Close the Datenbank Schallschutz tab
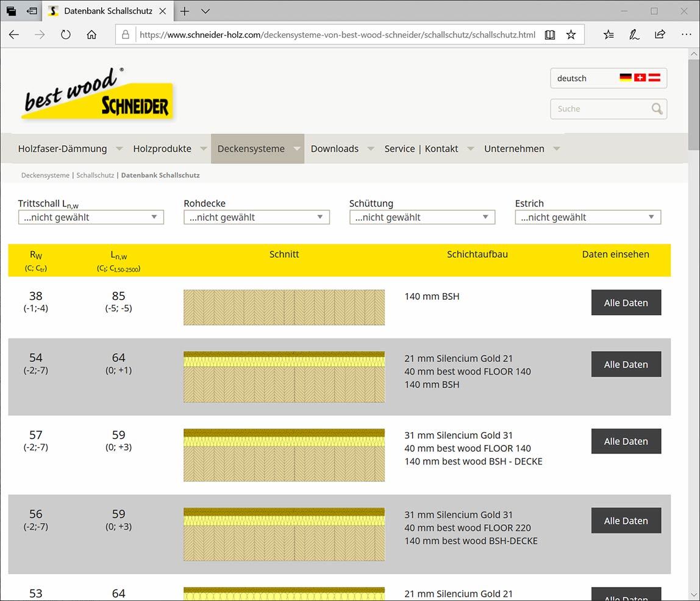Screen dimensions: 700x601 click(163, 11)
